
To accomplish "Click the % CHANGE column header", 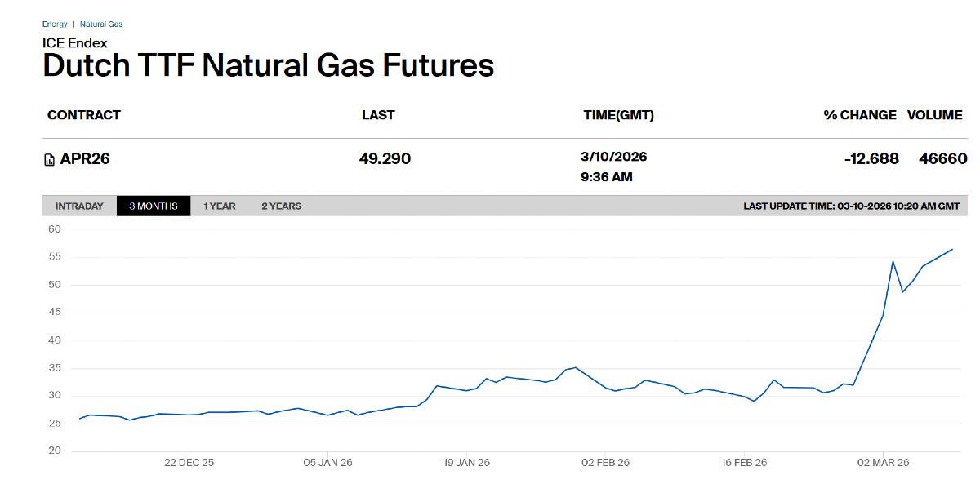I will tap(860, 115).
